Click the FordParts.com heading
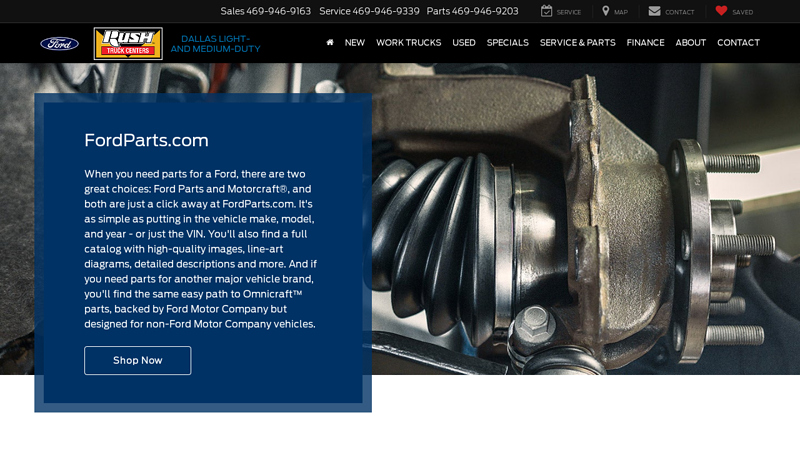 click(146, 140)
